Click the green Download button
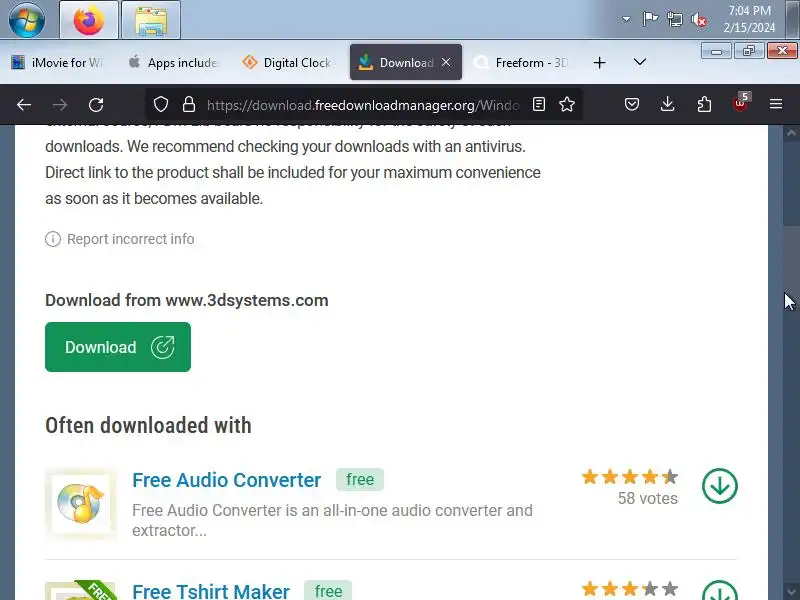The width and height of the screenshot is (800, 600). tap(118, 347)
